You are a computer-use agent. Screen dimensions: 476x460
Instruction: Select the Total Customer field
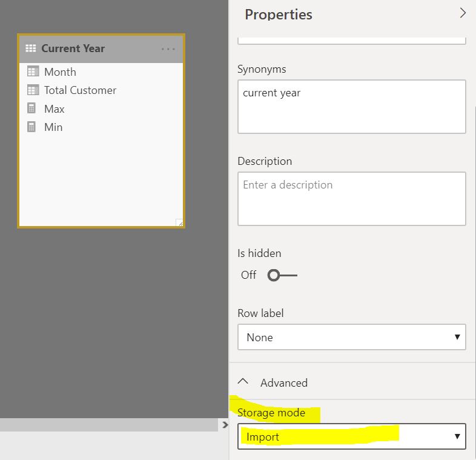point(80,90)
